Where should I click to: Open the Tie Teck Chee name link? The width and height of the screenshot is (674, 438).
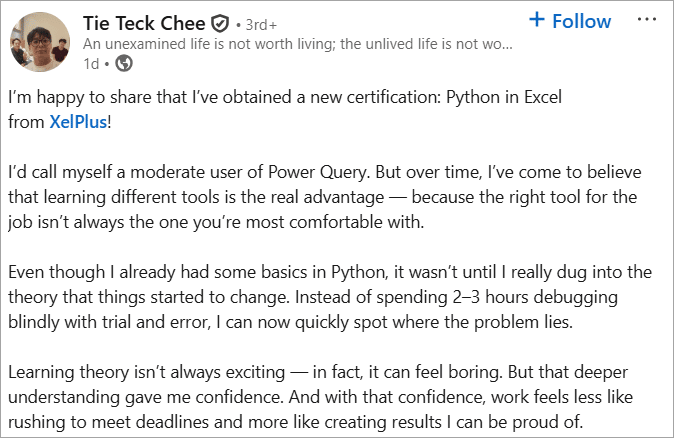point(144,23)
